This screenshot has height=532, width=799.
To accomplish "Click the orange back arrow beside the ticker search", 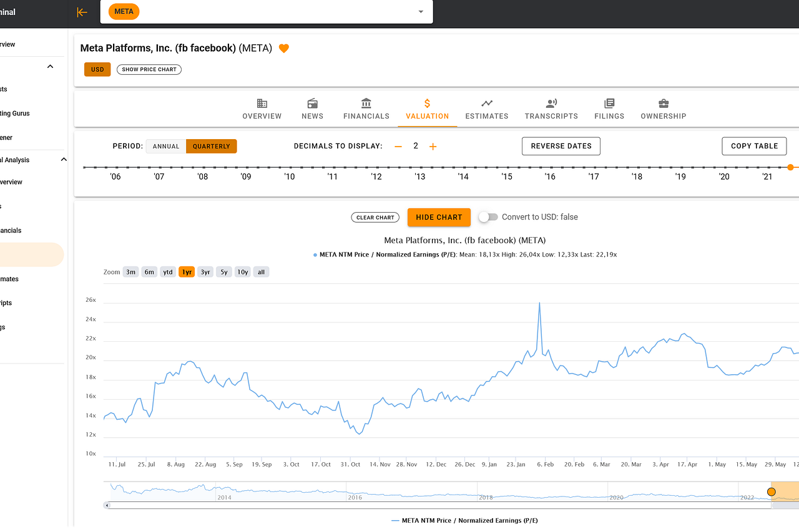I will [82, 12].
